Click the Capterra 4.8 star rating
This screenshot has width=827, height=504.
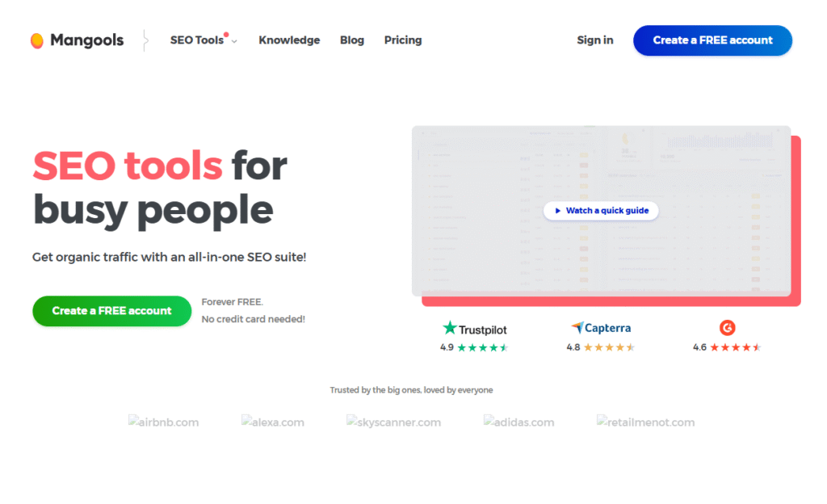(601, 347)
